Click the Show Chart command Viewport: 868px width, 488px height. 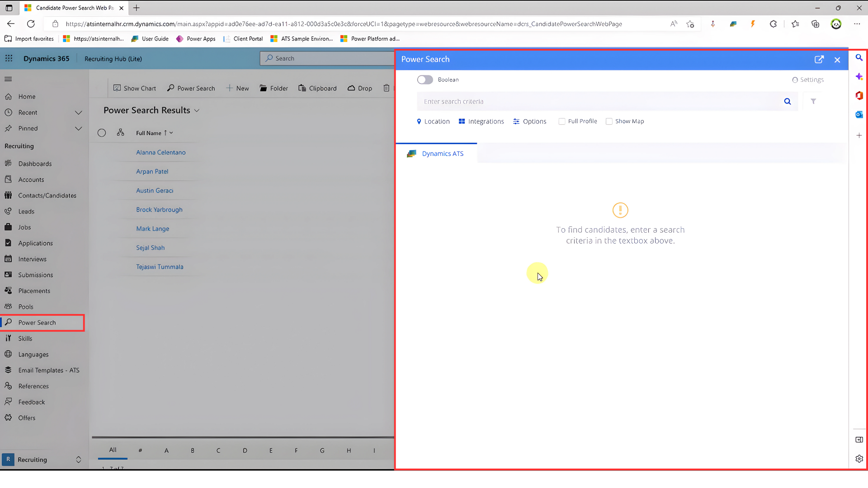tap(134, 88)
